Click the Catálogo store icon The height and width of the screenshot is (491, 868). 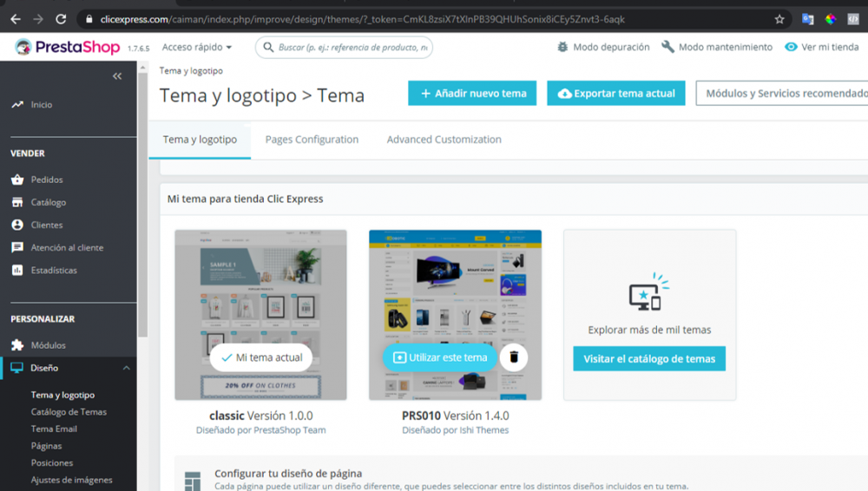17,202
